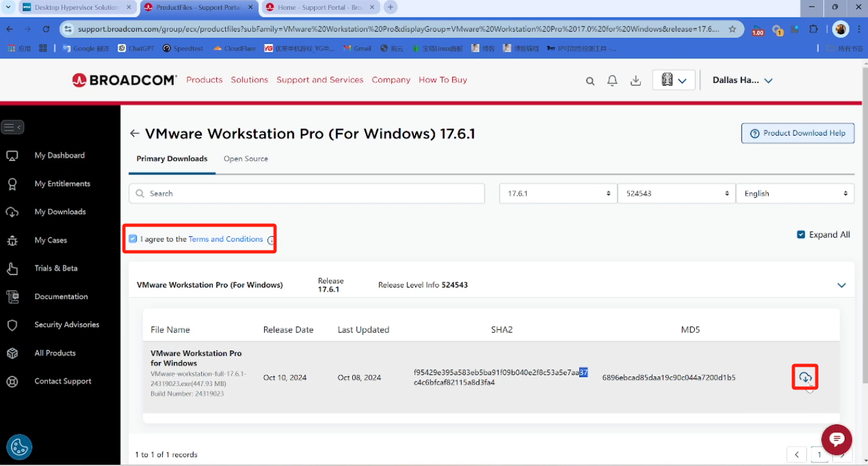This screenshot has height=466, width=868.
Task: Click the file Search input field
Action: 307,193
